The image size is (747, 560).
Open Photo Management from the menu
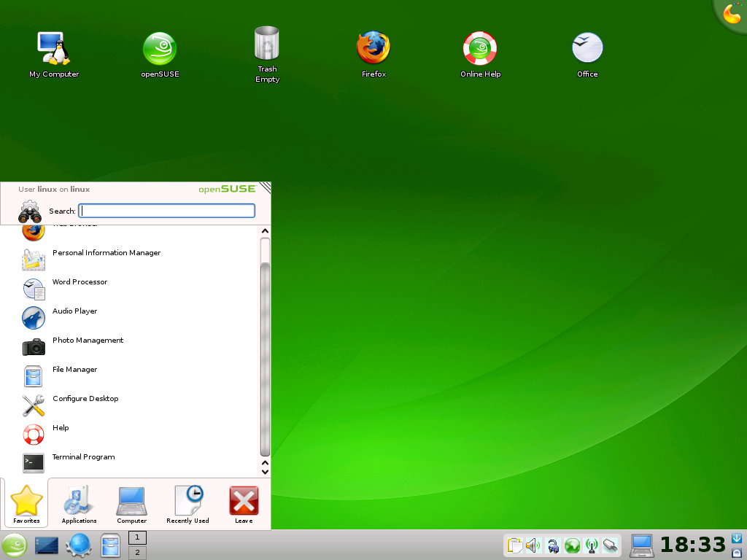(x=88, y=341)
